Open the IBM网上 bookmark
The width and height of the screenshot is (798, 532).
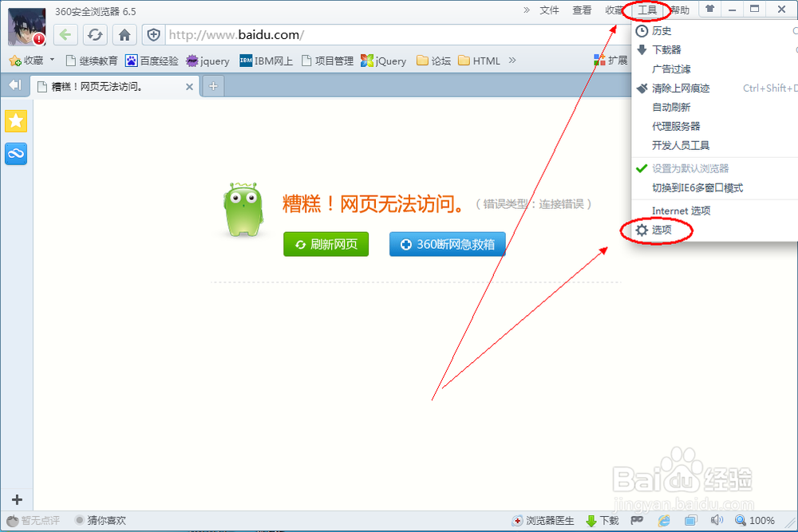click(x=267, y=61)
